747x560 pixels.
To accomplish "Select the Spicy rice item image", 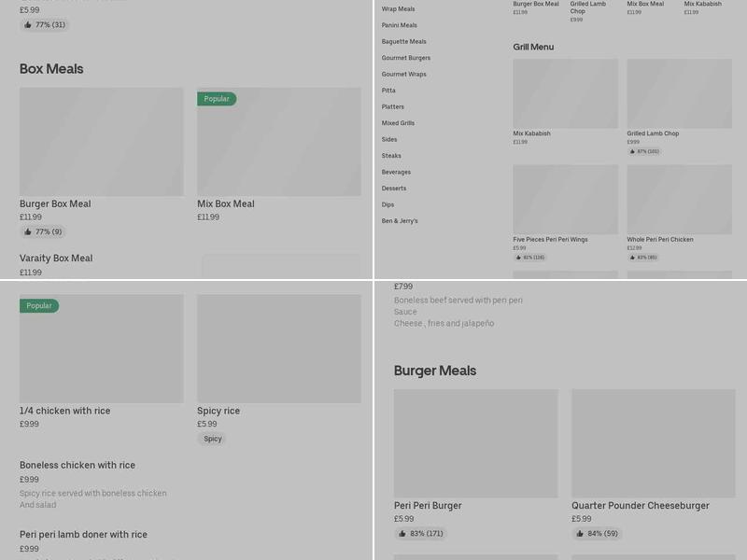I will pyautogui.click(x=278, y=349).
